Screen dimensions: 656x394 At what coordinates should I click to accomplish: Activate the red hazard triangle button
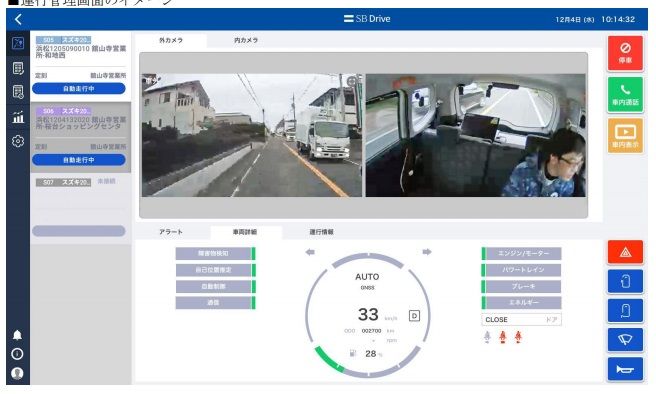click(625, 252)
